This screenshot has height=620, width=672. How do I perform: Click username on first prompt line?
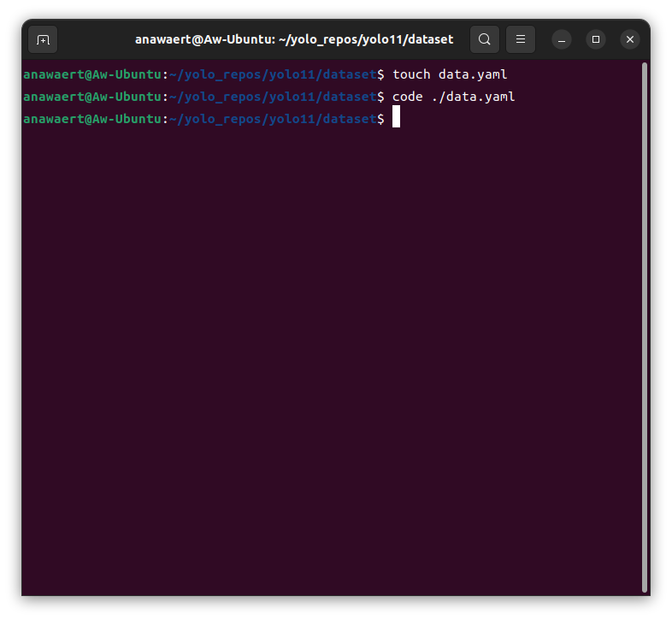[x=91, y=74]
